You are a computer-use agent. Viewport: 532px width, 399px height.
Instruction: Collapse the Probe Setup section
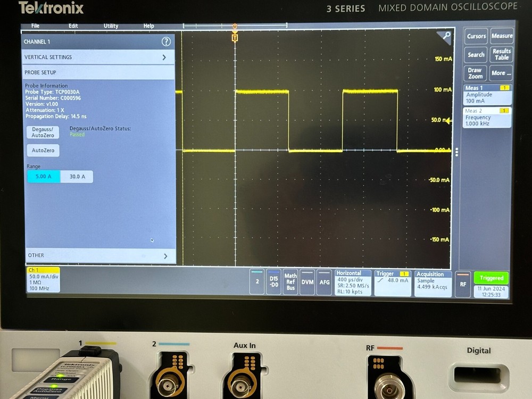(x=98, y=72)
